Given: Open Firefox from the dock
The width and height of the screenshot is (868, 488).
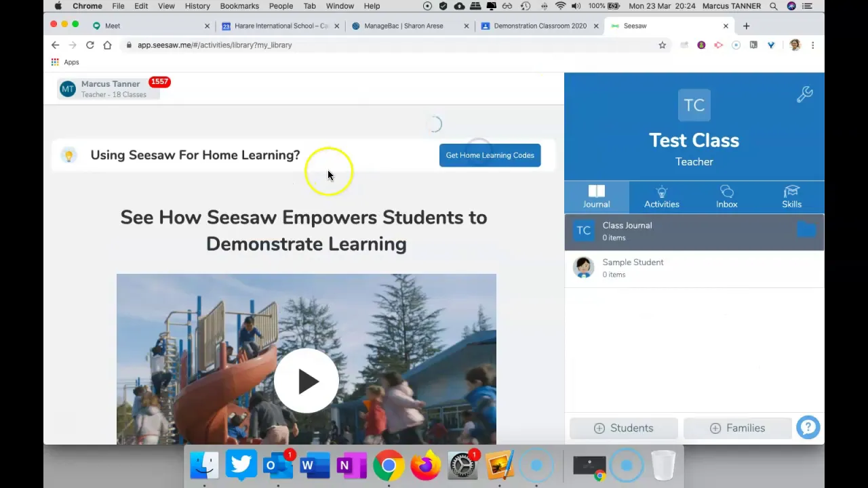Looking at the screenshot, I should 425,465.
